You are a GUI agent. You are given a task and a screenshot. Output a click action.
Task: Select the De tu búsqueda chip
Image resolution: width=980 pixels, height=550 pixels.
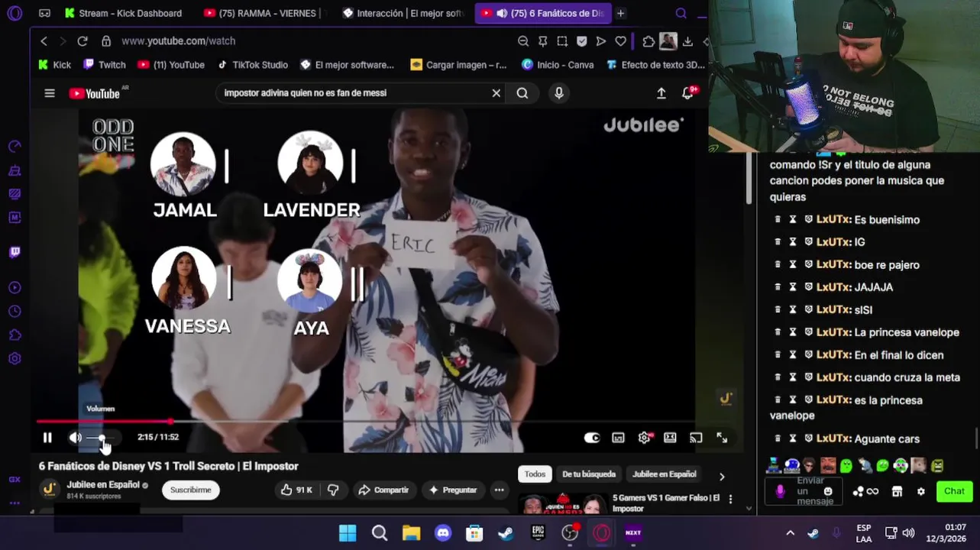pyautogui.click(x=589, y=474)
